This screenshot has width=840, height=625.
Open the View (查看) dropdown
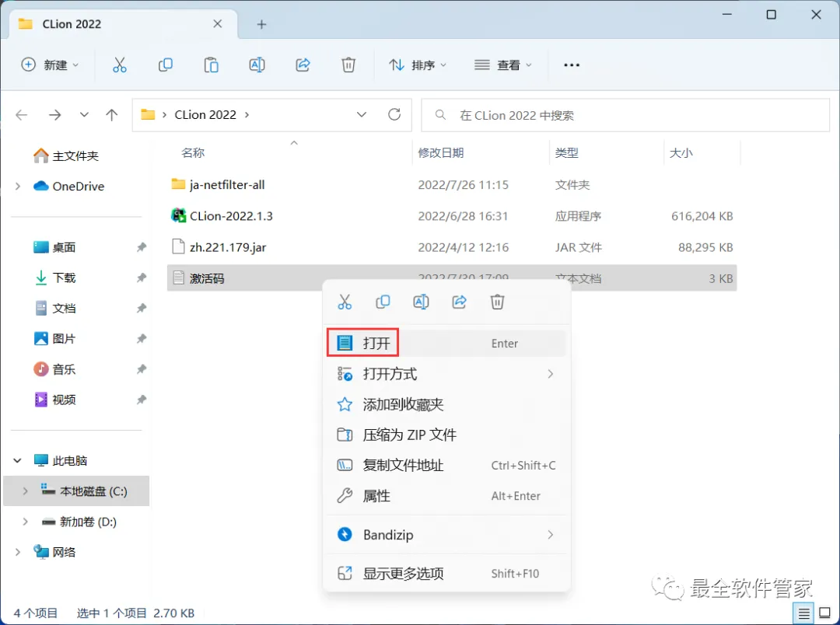click(503, 65)
